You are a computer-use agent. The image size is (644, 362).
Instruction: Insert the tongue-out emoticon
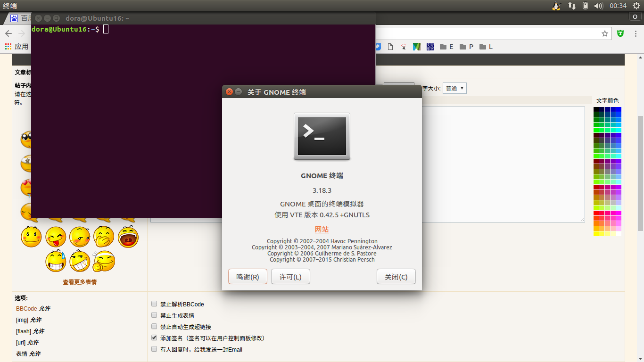56,237
